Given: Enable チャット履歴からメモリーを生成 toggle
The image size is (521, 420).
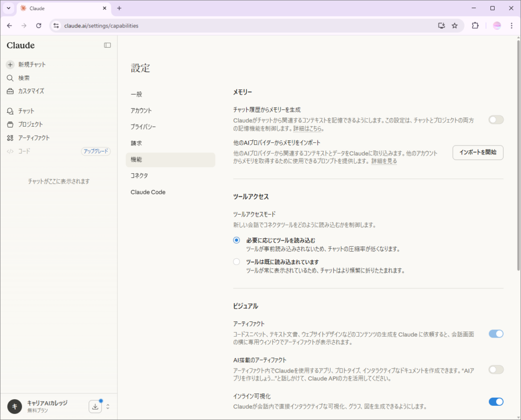Looking at the screenshot, I should 496,120.
